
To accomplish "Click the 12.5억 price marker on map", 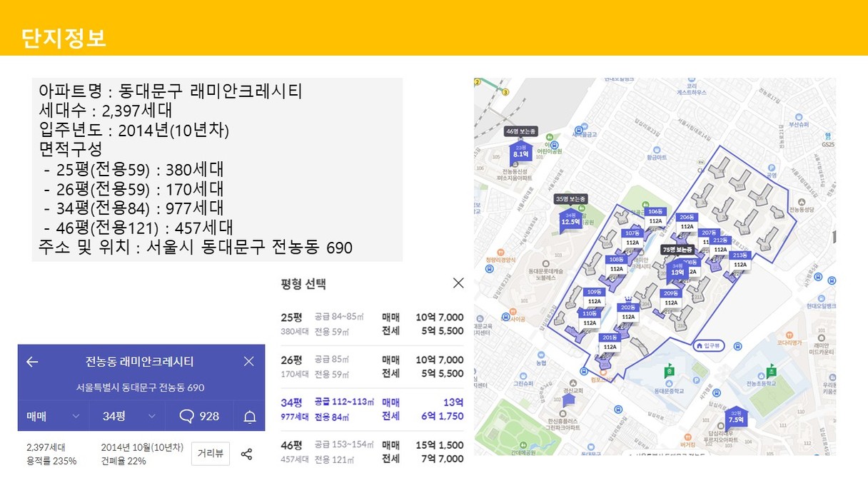I will [x=570, y=220].
